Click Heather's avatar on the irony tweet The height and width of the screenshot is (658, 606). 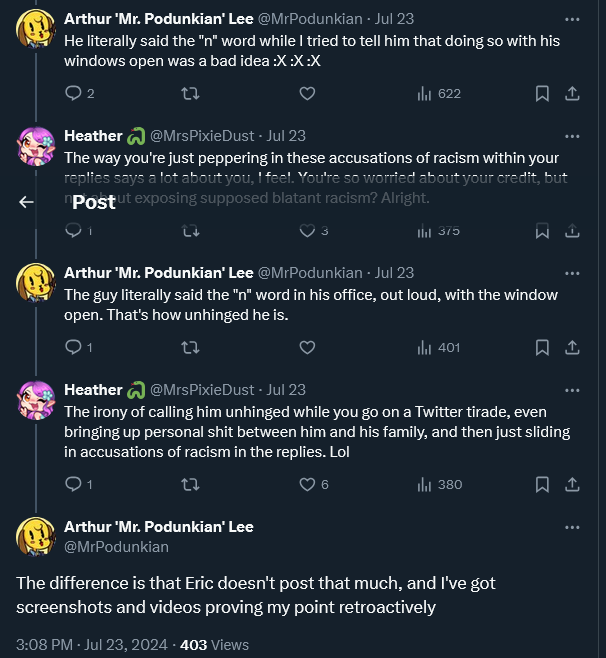click(x=36, y=400)
